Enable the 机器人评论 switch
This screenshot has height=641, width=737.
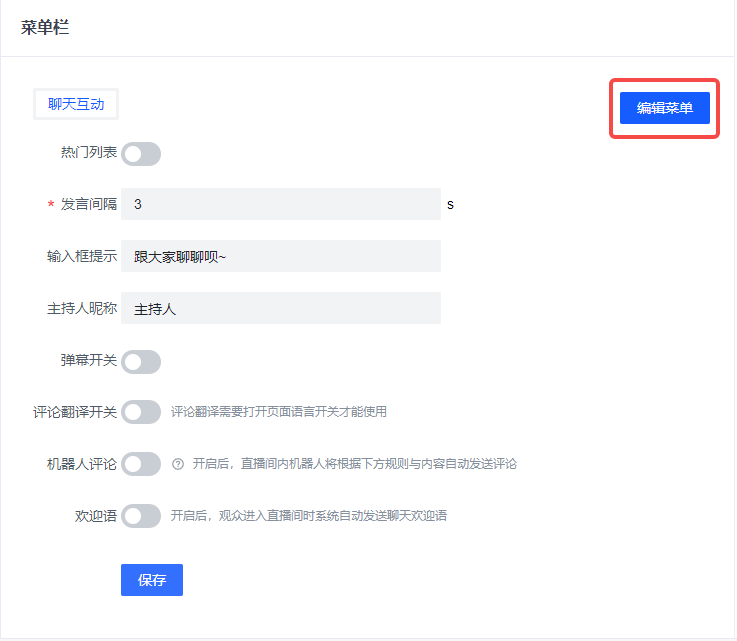(x=141, y=464)
